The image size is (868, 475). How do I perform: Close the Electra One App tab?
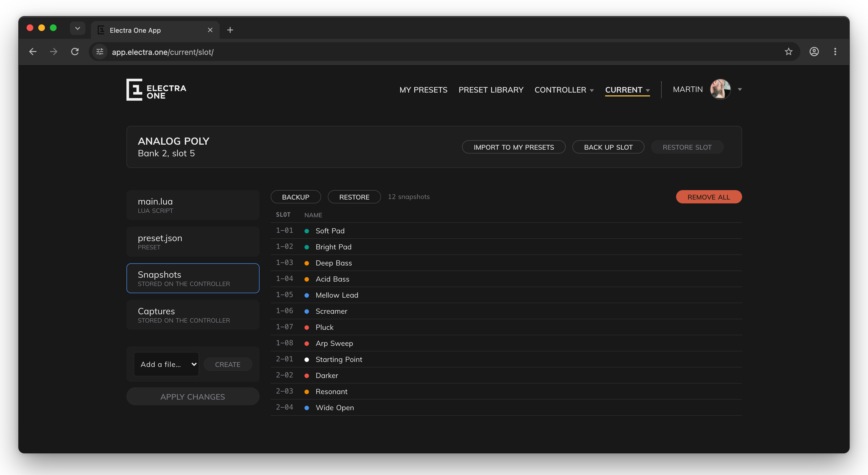[210, 30]
